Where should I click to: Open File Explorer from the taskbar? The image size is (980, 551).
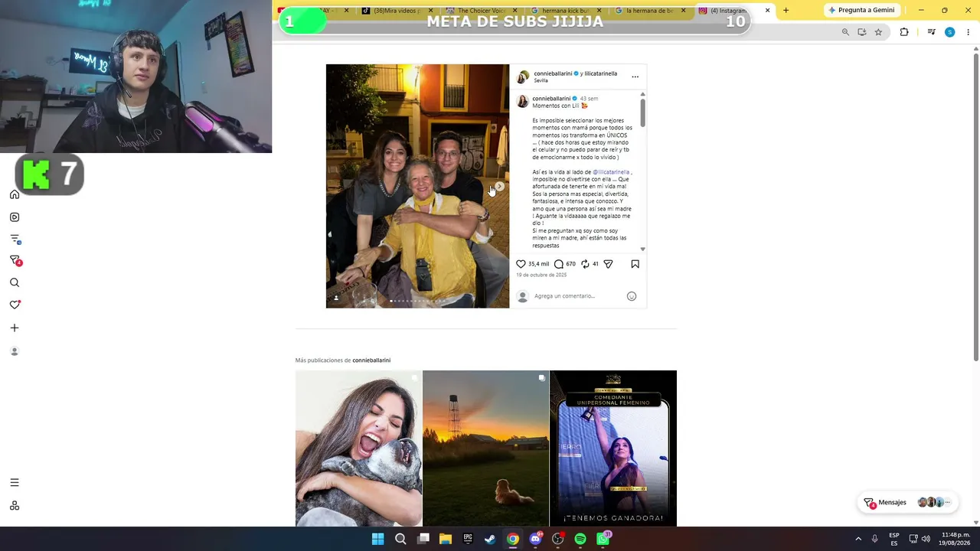(x=446, y=539)
